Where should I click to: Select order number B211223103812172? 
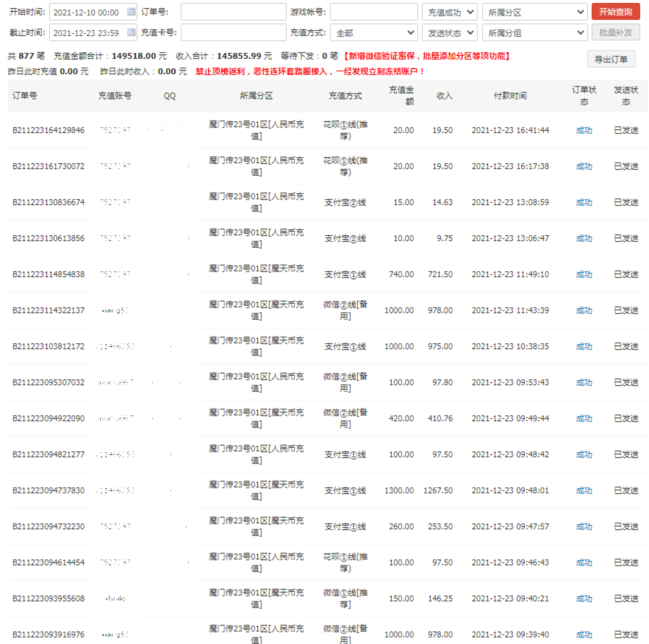tap(49, 346)
